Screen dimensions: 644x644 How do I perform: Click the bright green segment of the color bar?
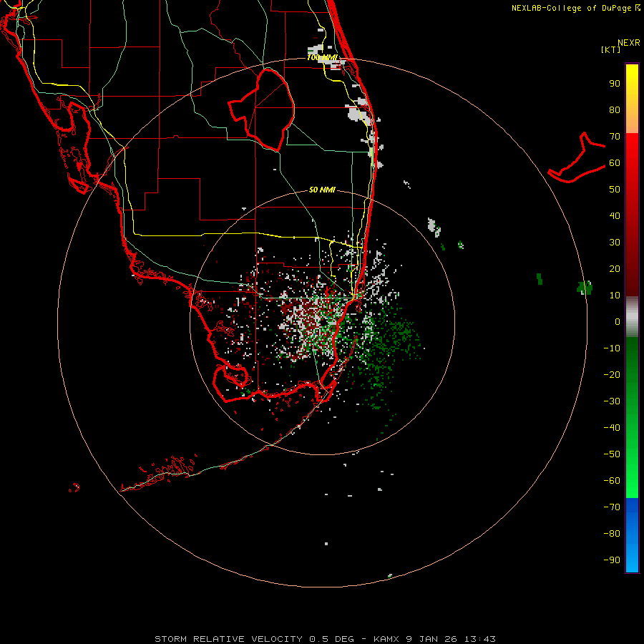(x=632, y=417)
